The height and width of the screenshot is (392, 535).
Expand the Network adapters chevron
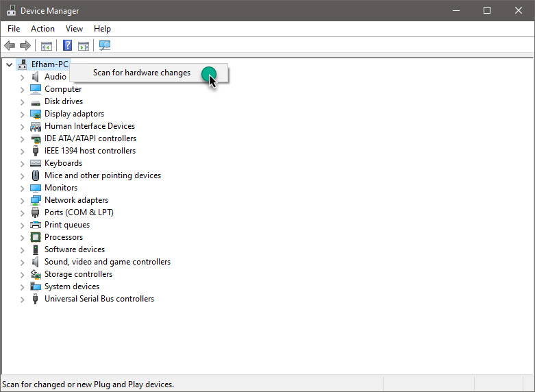[22, 200]
